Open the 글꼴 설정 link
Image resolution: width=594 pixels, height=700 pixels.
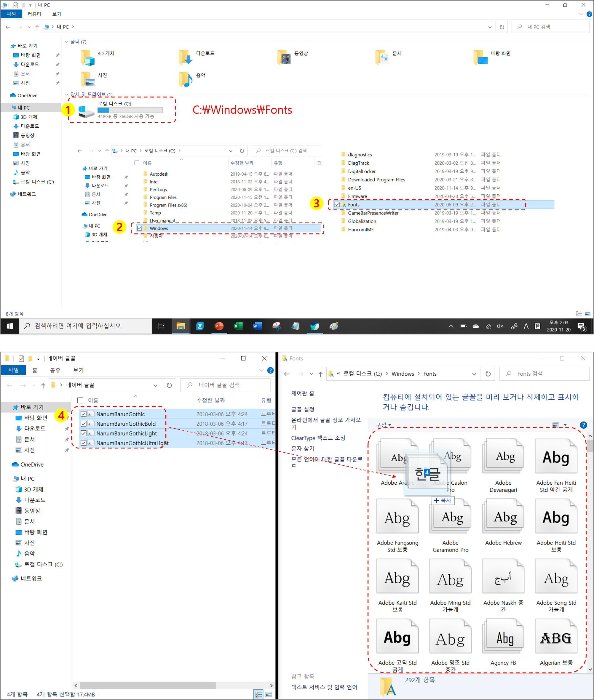[302, 409]
